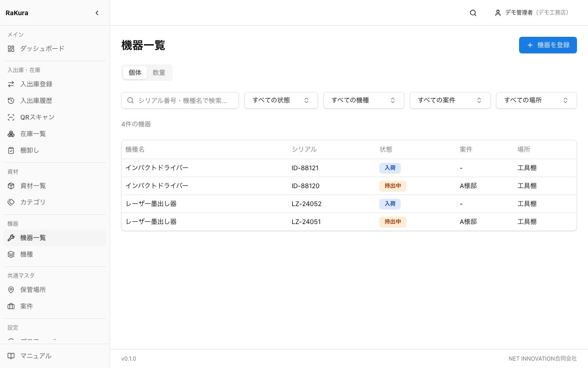Click the 機種 layers icon
Image resolution: width=588 pixels, height=368 pixels.
(11, 254)
